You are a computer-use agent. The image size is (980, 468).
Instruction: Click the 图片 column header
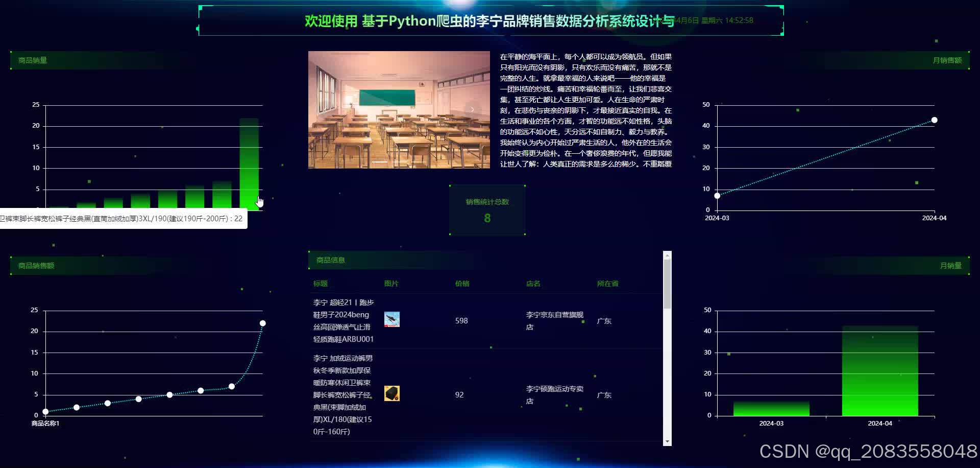pos(391,284)
